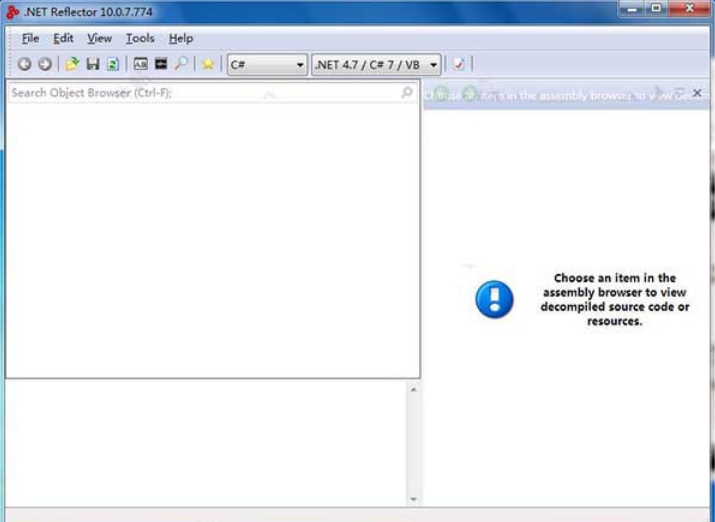The image size is (715, 522).
Task: Close the decompiler pane with the X
Action: click(x=697, y=93)
